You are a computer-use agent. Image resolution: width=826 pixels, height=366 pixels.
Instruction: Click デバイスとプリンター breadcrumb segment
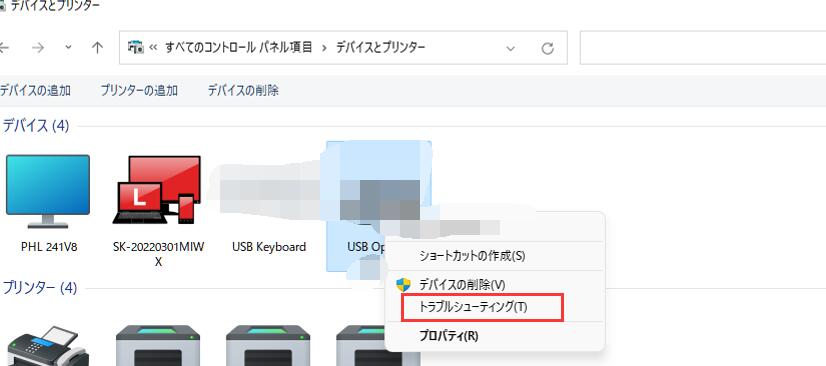380,47
